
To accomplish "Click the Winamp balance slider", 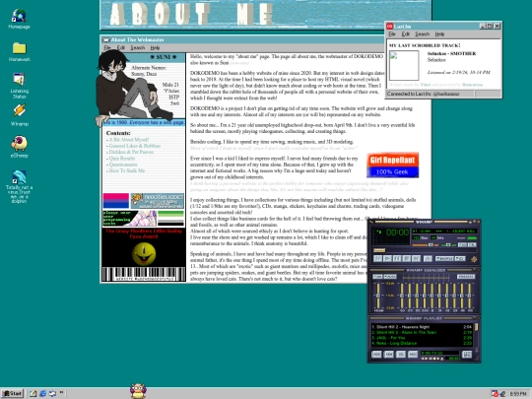I will click(448, 245).
